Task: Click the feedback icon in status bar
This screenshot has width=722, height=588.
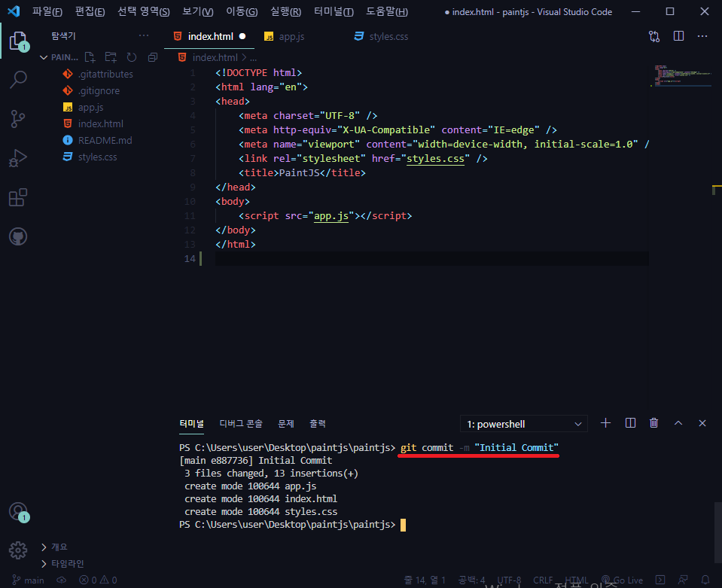Action: (x=684, y=580)
